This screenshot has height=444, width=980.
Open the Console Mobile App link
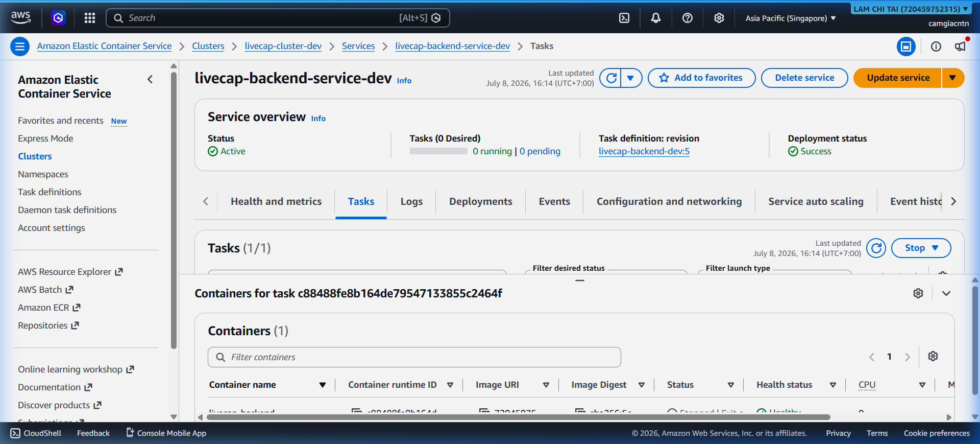pyautogui.click(x=166, y=433)
